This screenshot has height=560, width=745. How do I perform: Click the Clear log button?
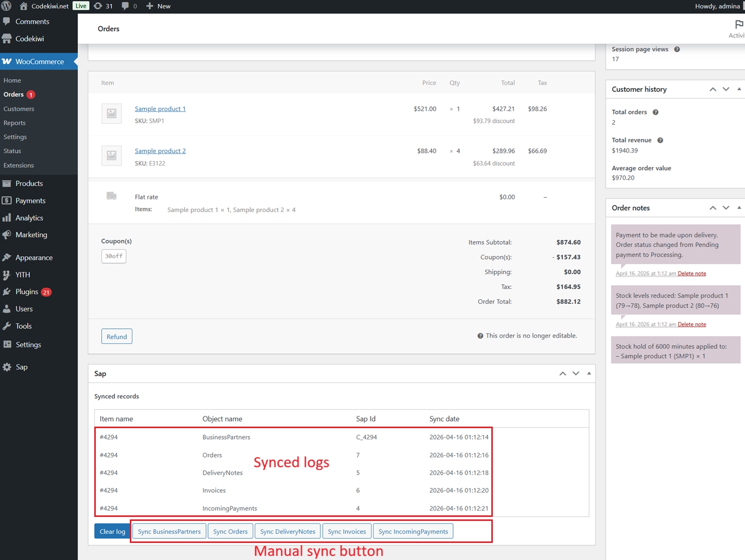[112, 531]
